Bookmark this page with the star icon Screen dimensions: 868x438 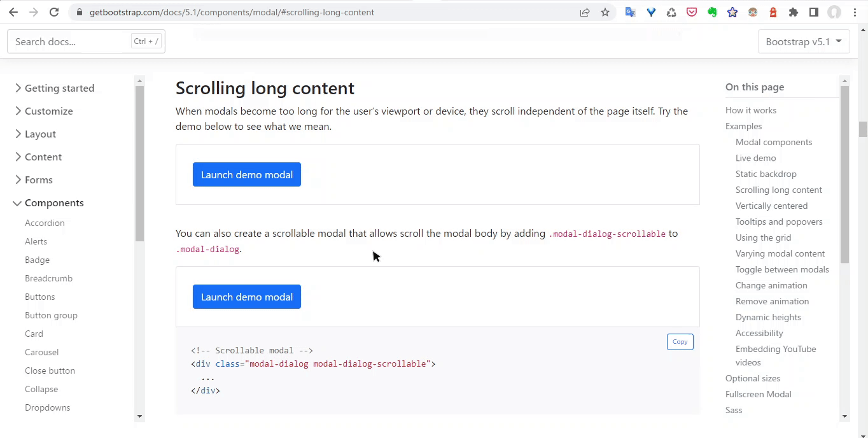[605, 12]
